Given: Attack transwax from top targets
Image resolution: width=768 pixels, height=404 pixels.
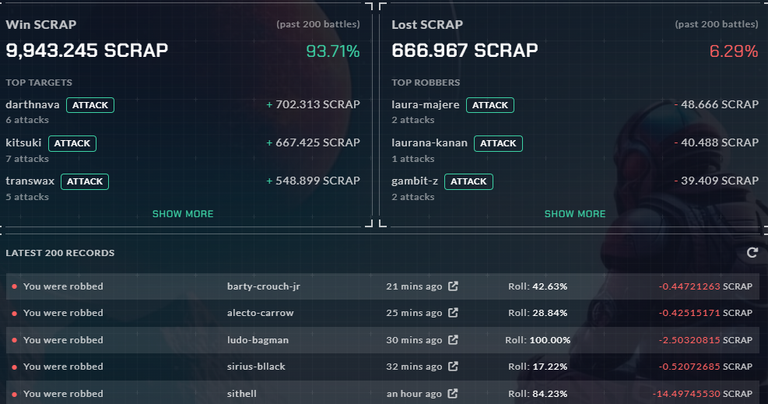Looking at the screenshot, I should (85, 181).
